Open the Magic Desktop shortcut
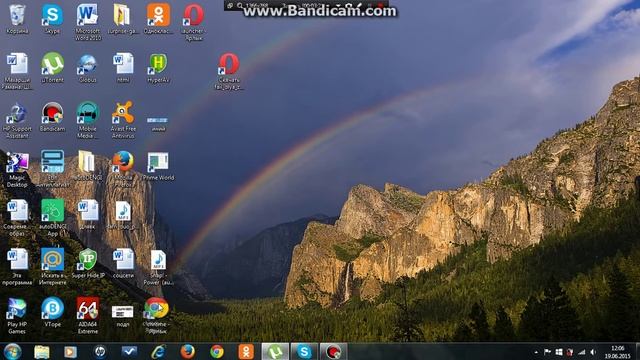This screenshot has height=360, width=640. [17, 162]
